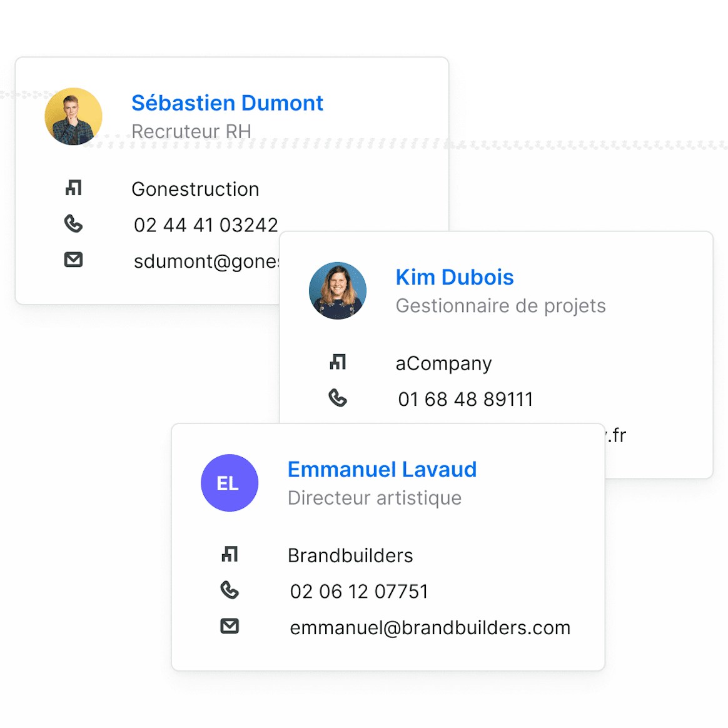Select the Gonestruction company name
The height and width of the screenshot is (728, 728).
tap(195, 189)
